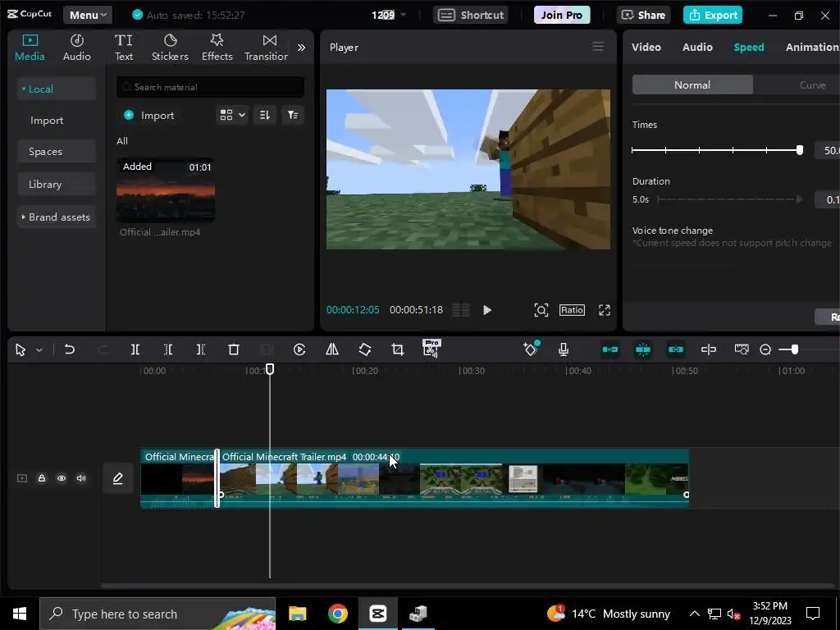Click the timeline zoom slider

794,349
